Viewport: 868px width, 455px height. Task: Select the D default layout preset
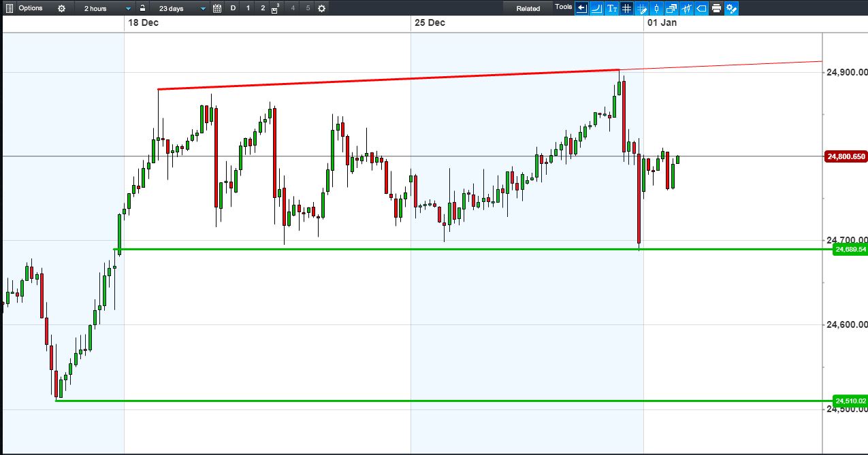(x=234, y=8)
